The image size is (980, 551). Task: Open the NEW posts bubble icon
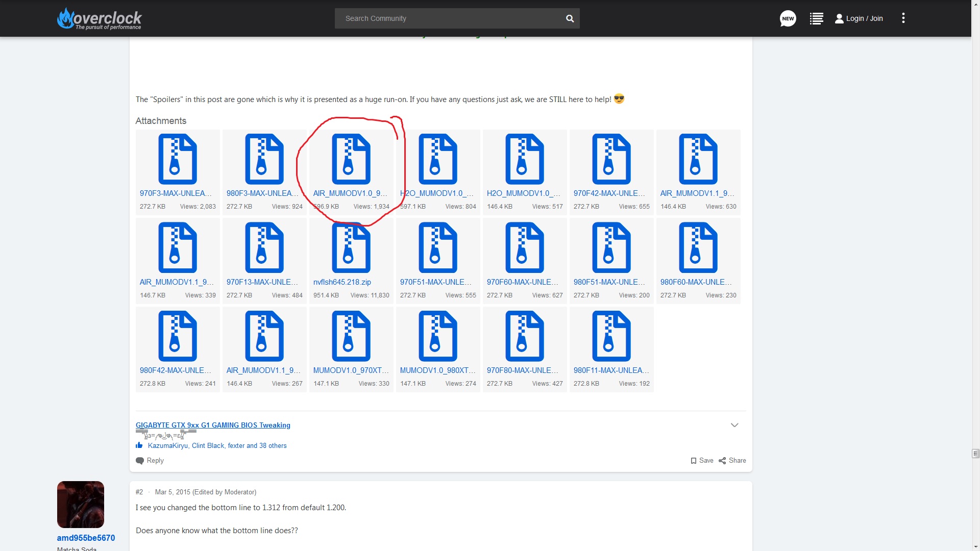(x=788, y=18)
